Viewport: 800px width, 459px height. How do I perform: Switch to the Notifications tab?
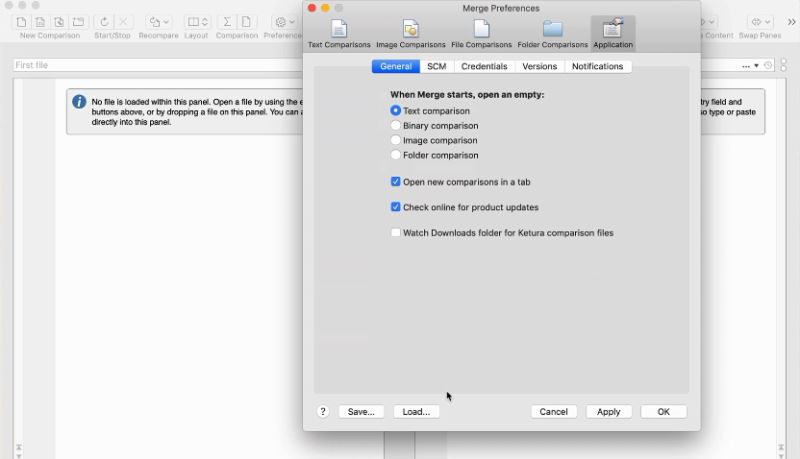pyautogui.click(x=597, y=66)
